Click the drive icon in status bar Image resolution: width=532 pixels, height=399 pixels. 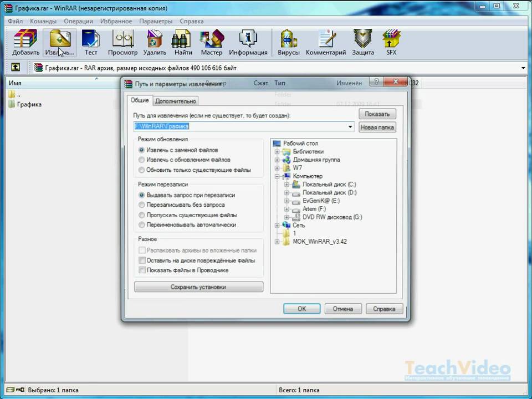(10, 390)
